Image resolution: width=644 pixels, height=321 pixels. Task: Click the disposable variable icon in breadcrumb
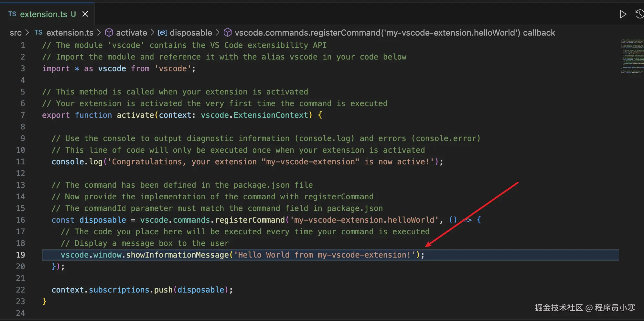click(162, 33)
